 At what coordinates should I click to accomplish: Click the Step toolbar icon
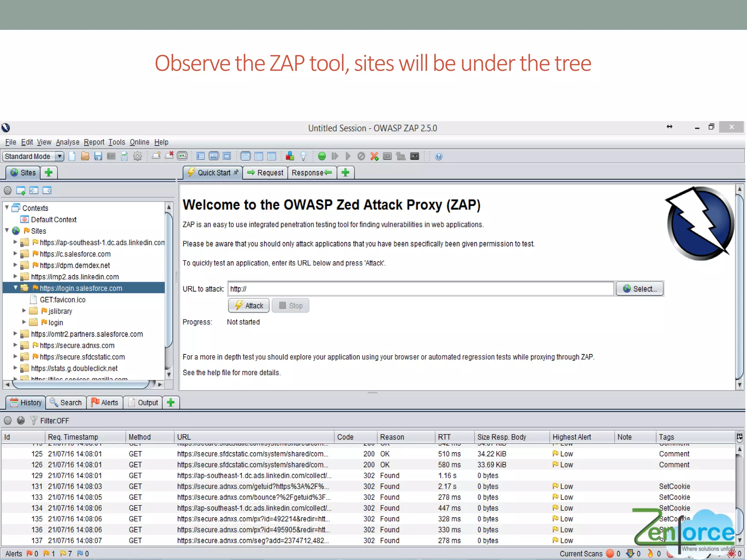click(335, 156)
